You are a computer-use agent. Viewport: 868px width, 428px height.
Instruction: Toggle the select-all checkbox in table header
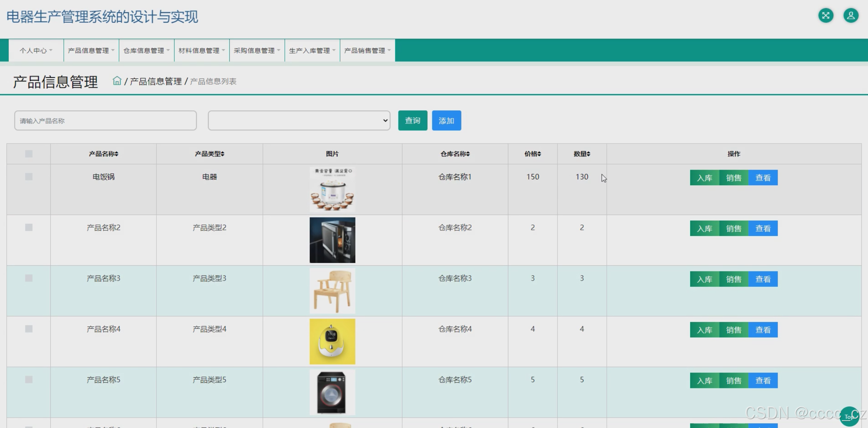(x=29, y=154)
